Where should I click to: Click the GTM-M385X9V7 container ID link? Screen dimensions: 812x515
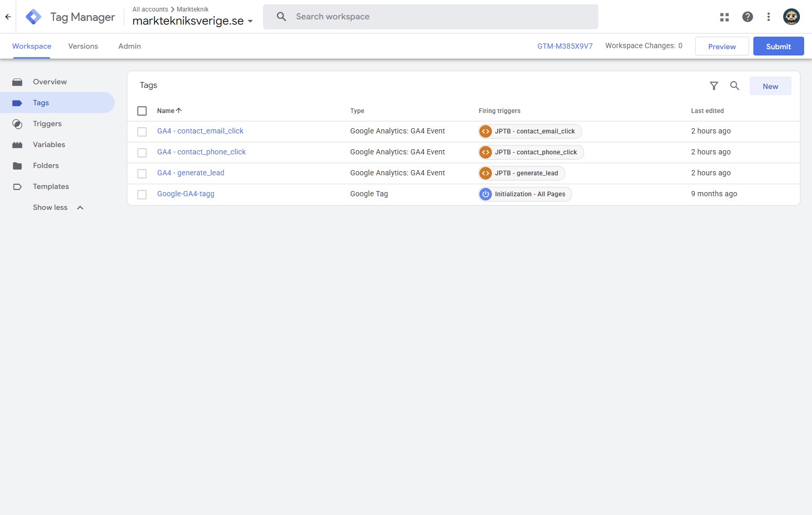tap(565, 46)
